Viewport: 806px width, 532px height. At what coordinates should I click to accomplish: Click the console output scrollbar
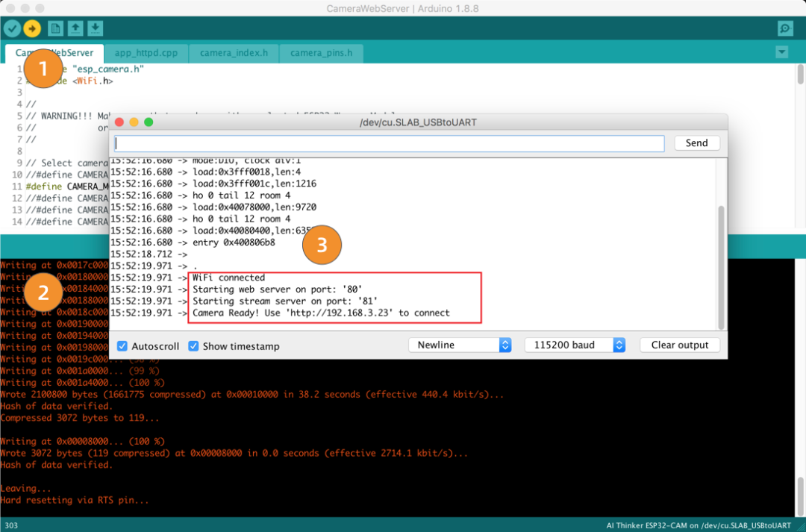tap(800, 496)
